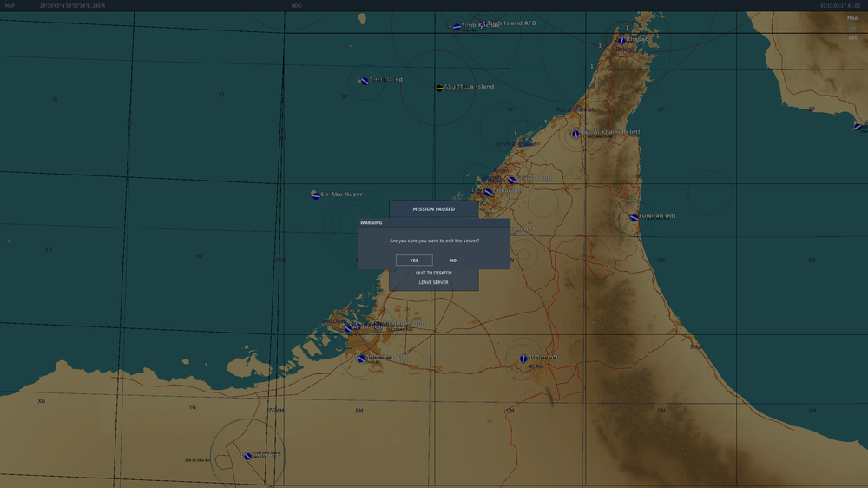The width and height of the screenshot is (868, 488).
Task: Click the coordinates readout in top bar
Action: tap(73, 5)
